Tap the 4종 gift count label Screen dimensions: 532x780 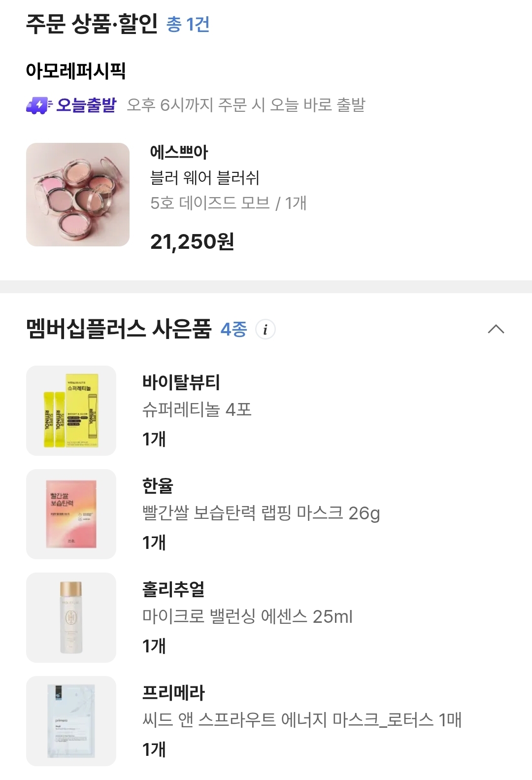pyautogui.click(x=233, y=329)
